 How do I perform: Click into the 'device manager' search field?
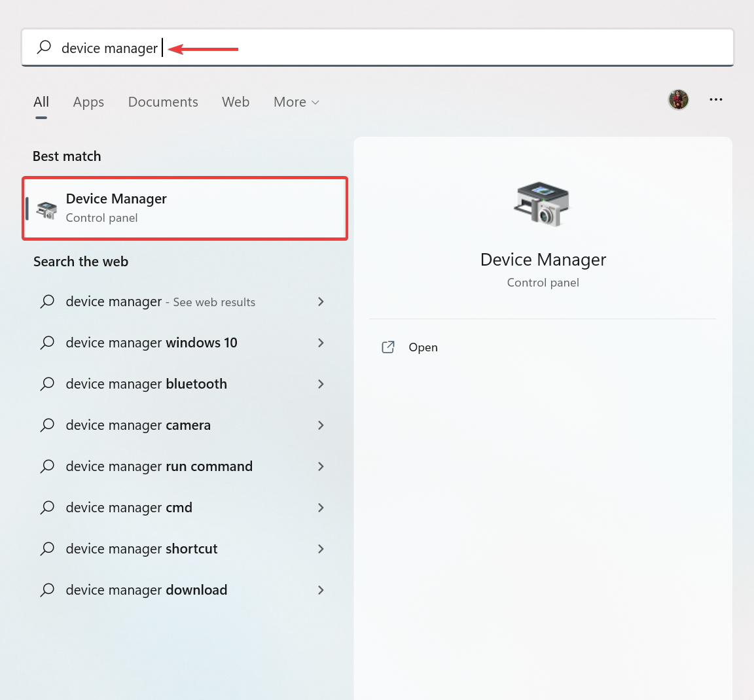378,47
